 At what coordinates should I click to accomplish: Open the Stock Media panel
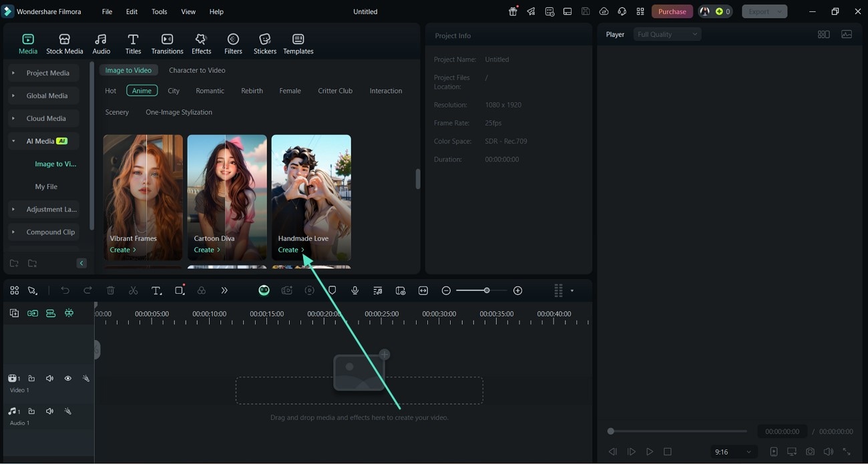(x=64, y=44)
